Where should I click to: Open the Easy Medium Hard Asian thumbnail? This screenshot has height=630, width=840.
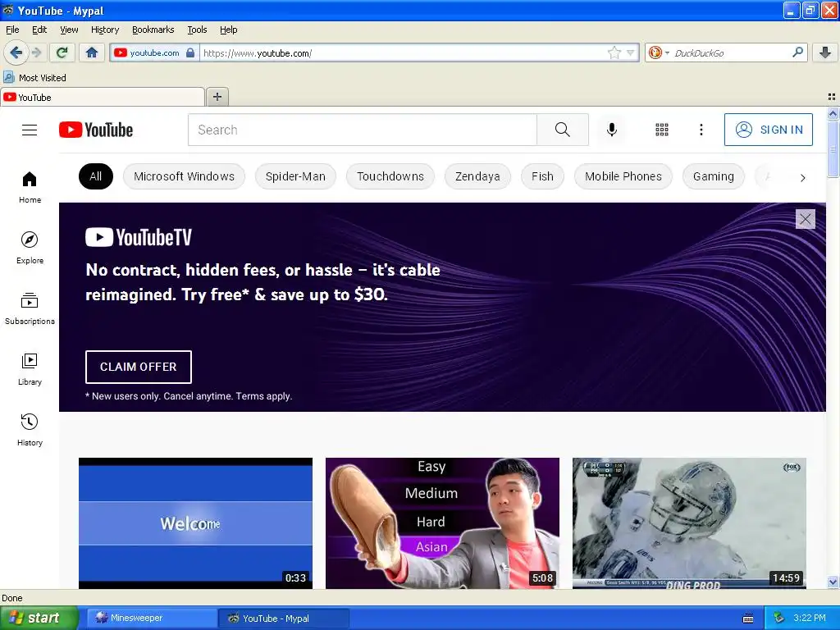coord(442,523)
